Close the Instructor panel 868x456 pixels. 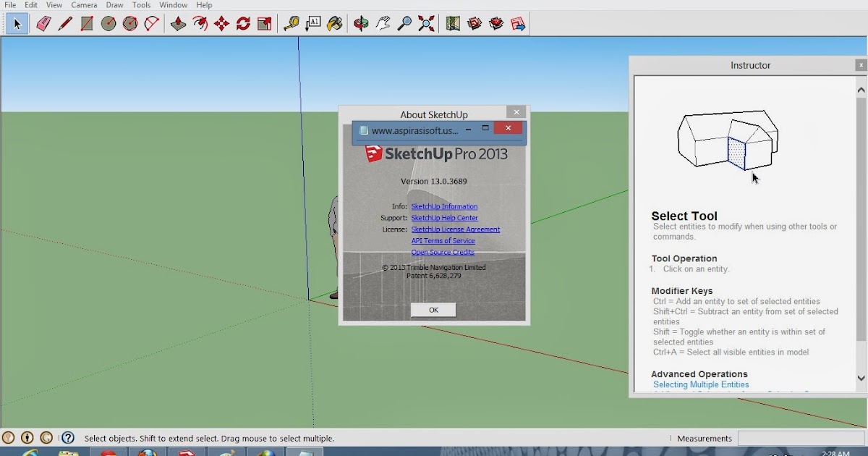860,65
